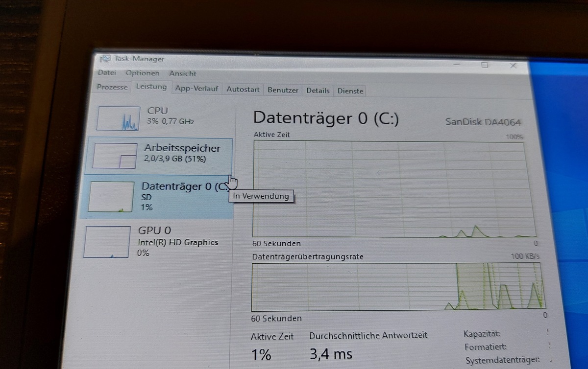Click the 3,4 ms response time value

coord(331,354)
